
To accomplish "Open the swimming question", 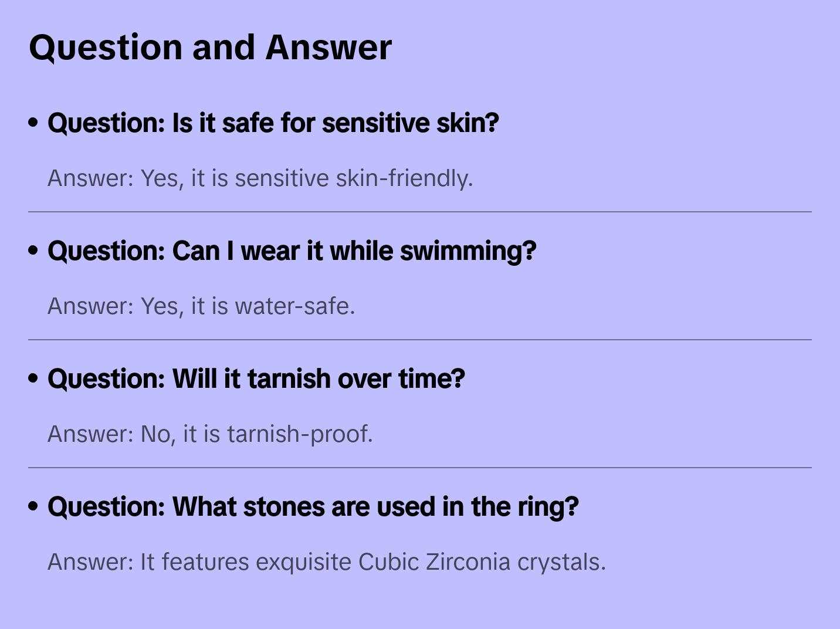I will [x=292, y=251].
